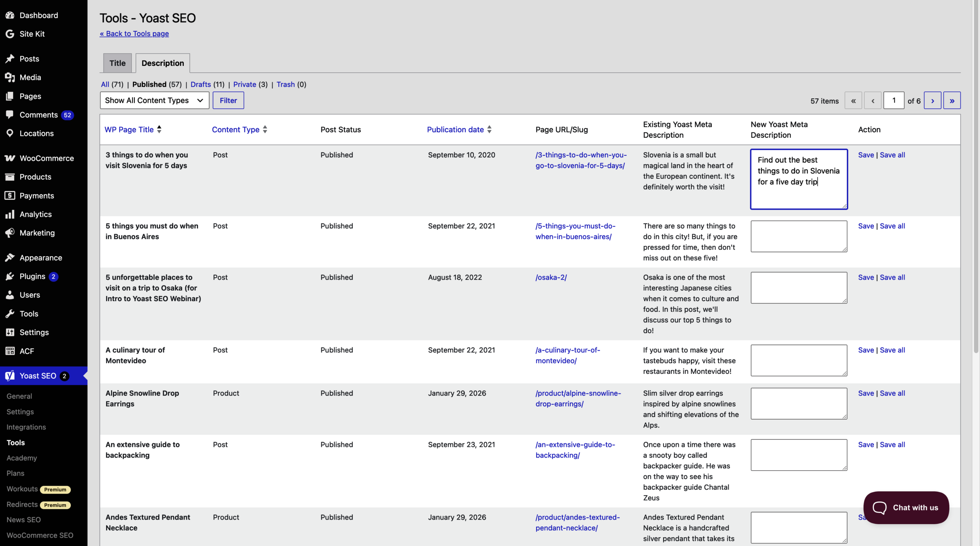Filter list by Drafts status
This screenshot has height=546, width=980.
pyautogui.click(x=201, y=85)
